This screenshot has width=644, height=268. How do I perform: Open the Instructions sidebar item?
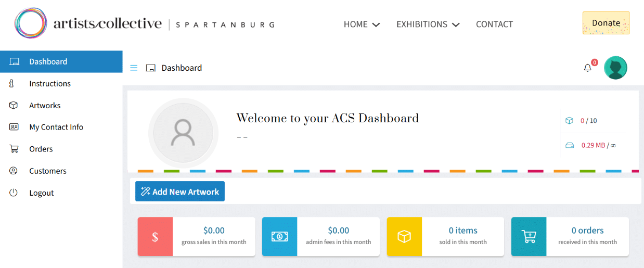coord(50,84)
